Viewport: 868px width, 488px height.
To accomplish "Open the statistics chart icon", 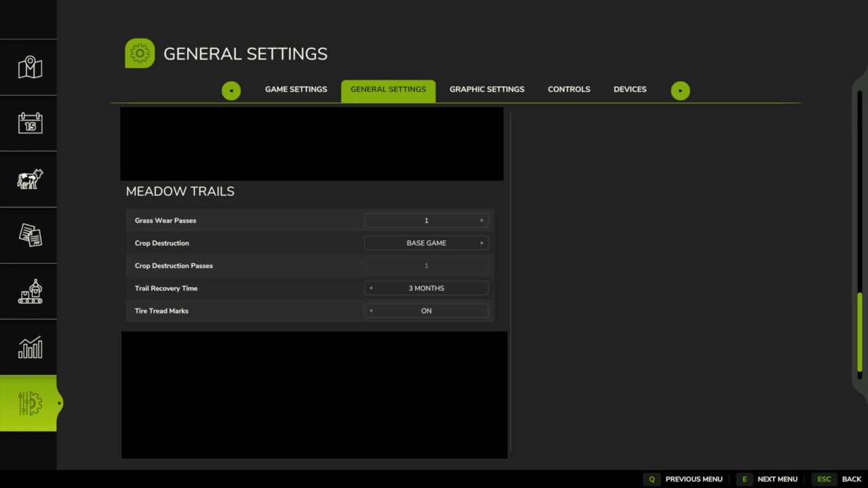I will tap(30, 347).
